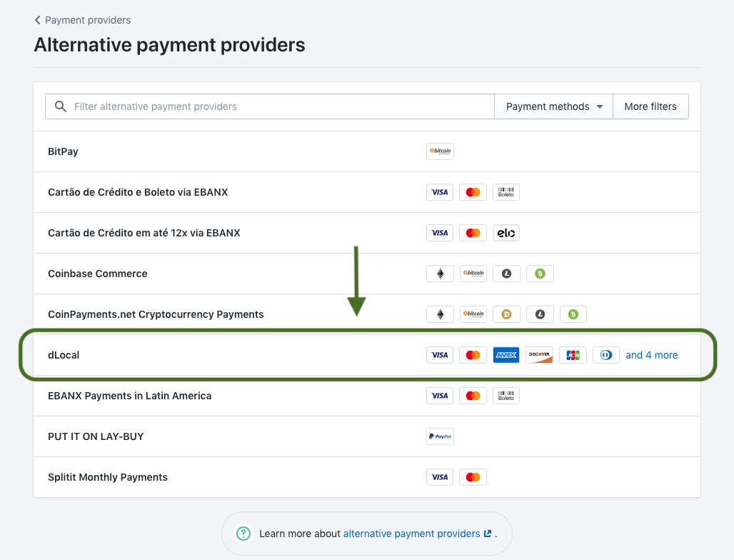Open CoinPayments.net Cryptocurrency Payments
Screen dimensions: 734x560
click(367, 314)
